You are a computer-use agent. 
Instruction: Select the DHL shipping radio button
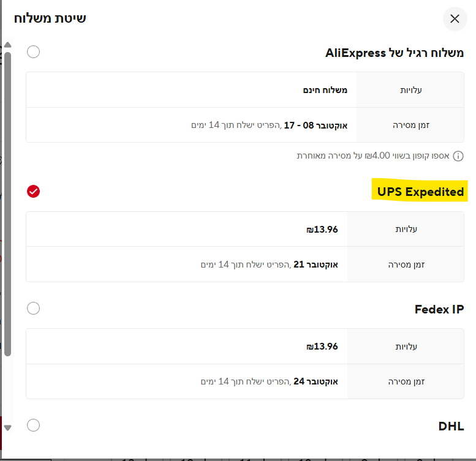pyautogui.click(x=34, y=425)
